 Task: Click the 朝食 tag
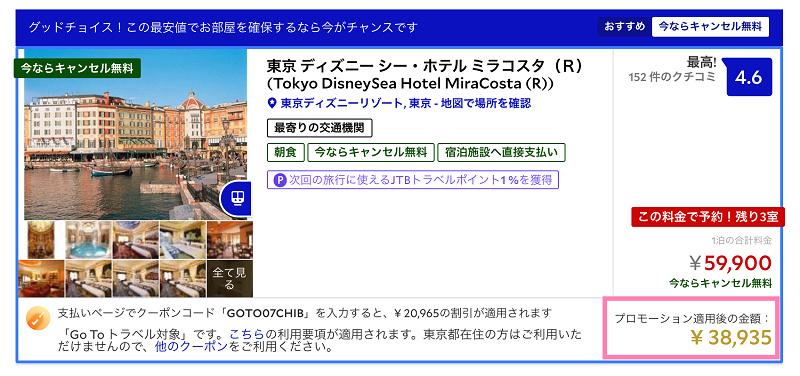tap(285, 152)
